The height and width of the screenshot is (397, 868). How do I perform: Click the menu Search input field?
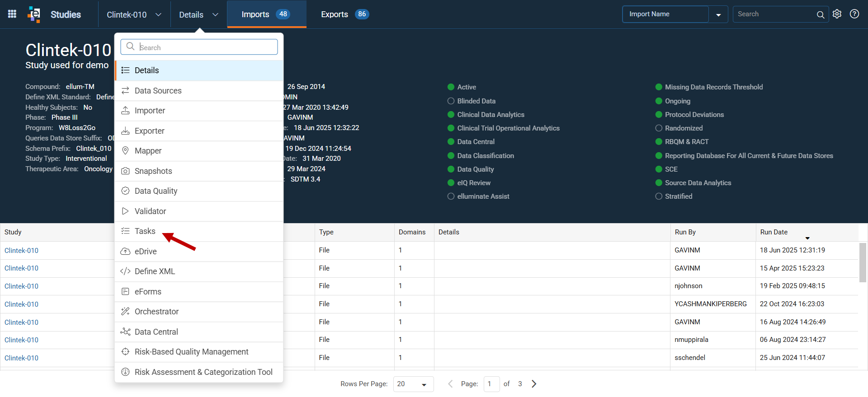199,47
